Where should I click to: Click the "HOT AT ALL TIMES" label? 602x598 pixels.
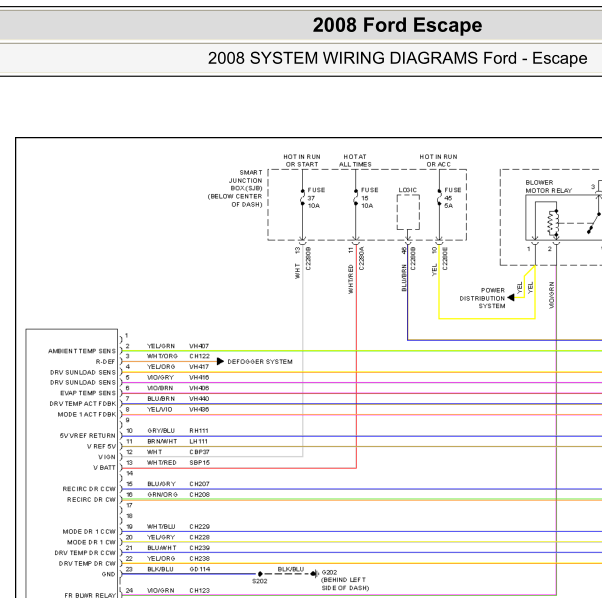pos(355,160)
